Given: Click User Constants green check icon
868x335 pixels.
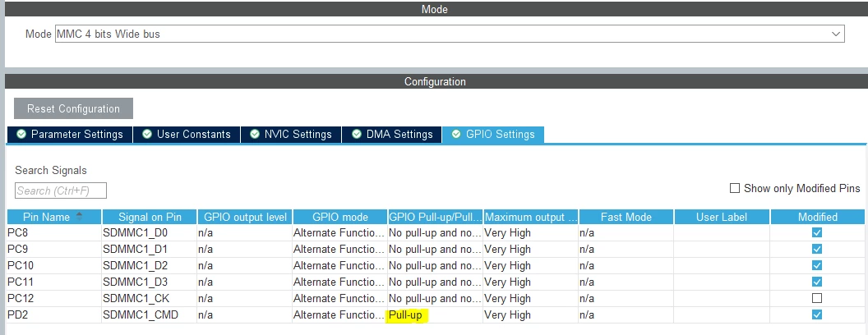Looking at the screenshot, I should [146, 135].
